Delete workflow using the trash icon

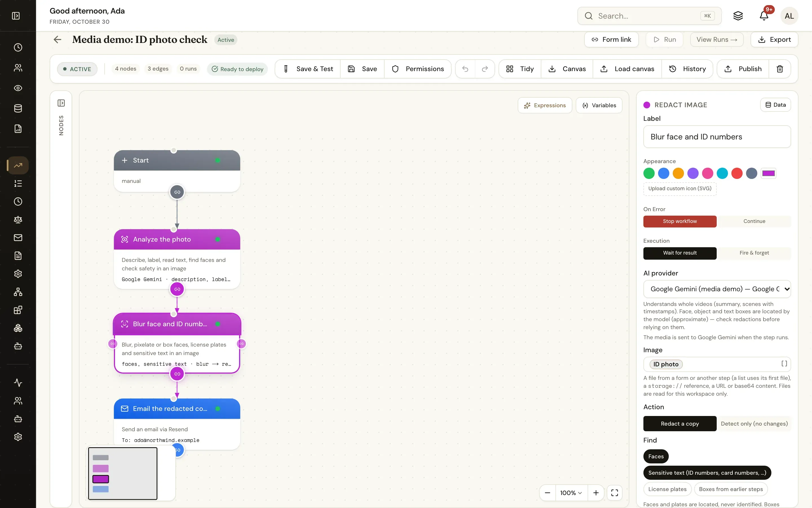(780, 69)
